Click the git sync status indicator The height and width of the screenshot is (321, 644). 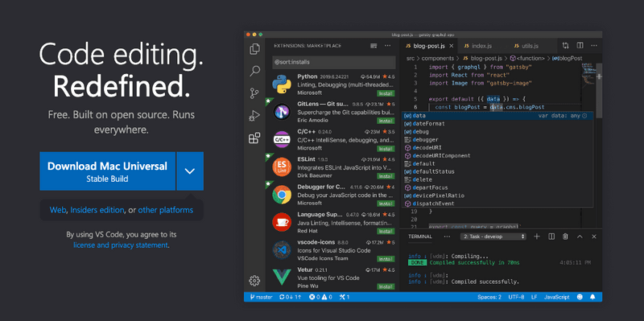[291, 297]
